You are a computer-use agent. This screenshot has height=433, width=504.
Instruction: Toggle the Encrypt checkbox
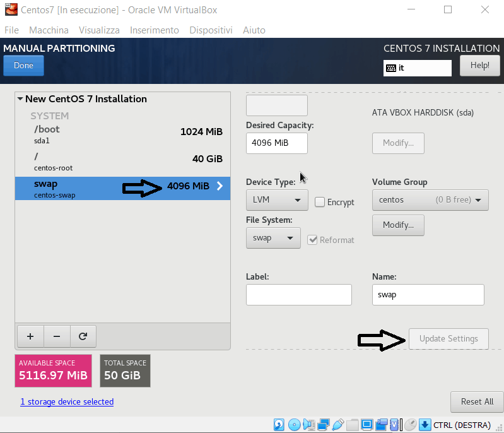click(320, 202)
